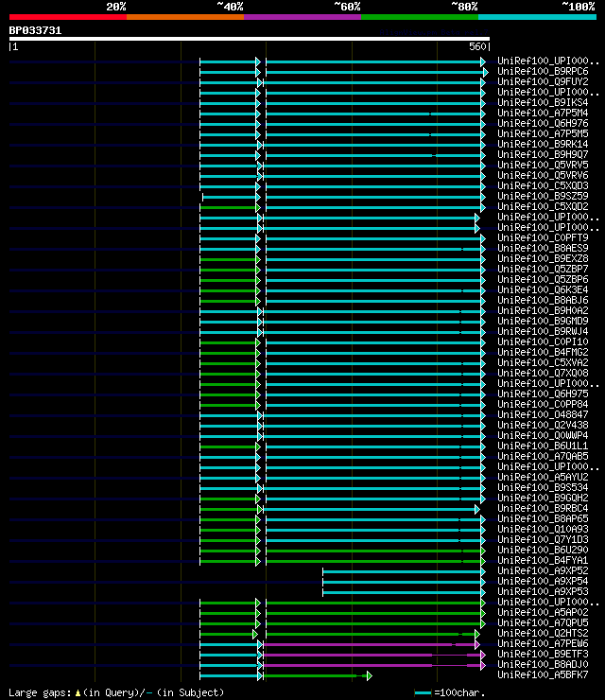Viewport: 605px width, 700px height.
Task: Open hit UniRef100_Q9FUY2
Action: coord(543,81)
